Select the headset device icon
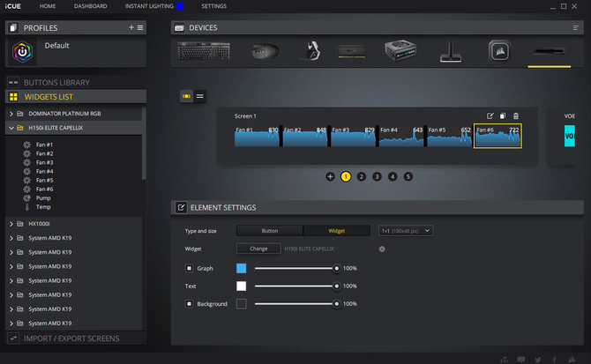The height and width of the screenshot is (364, 591). (x=311, y=50)
